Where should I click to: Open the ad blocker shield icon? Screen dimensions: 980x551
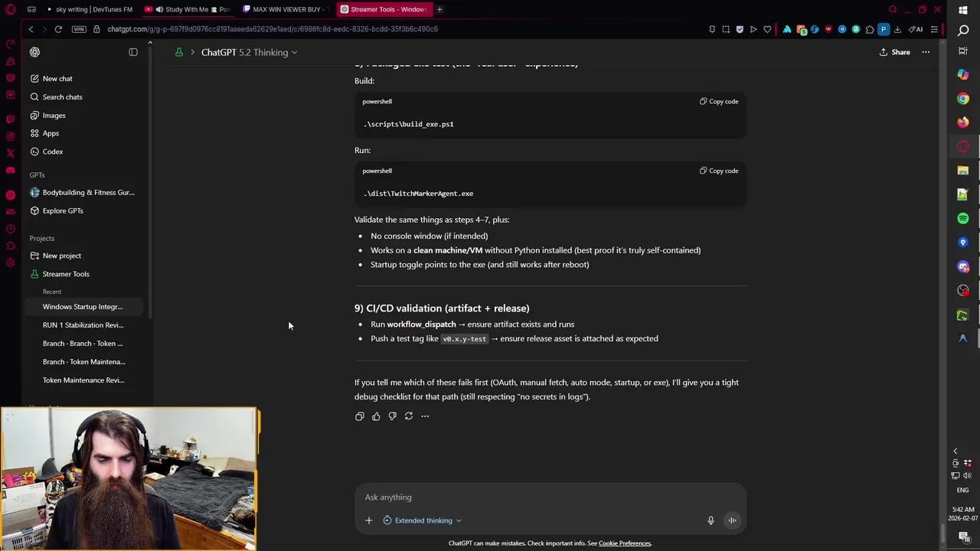pos(740,29)
